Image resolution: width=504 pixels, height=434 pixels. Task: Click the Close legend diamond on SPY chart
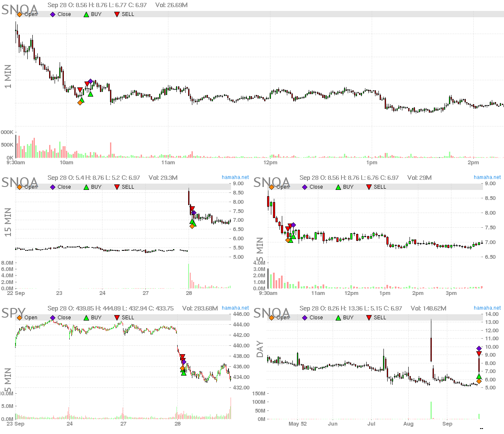[x=53, y=318]
